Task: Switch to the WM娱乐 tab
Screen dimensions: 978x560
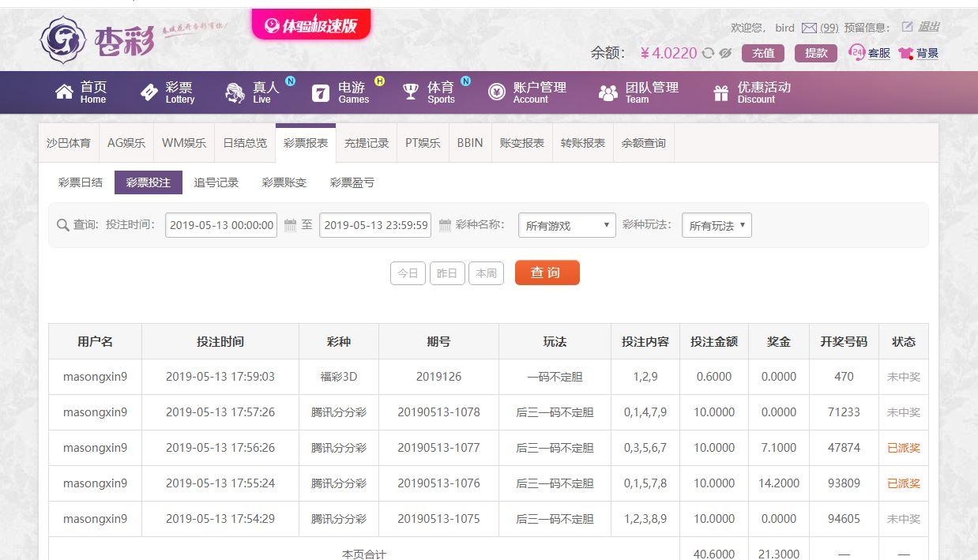Action: 184,143
